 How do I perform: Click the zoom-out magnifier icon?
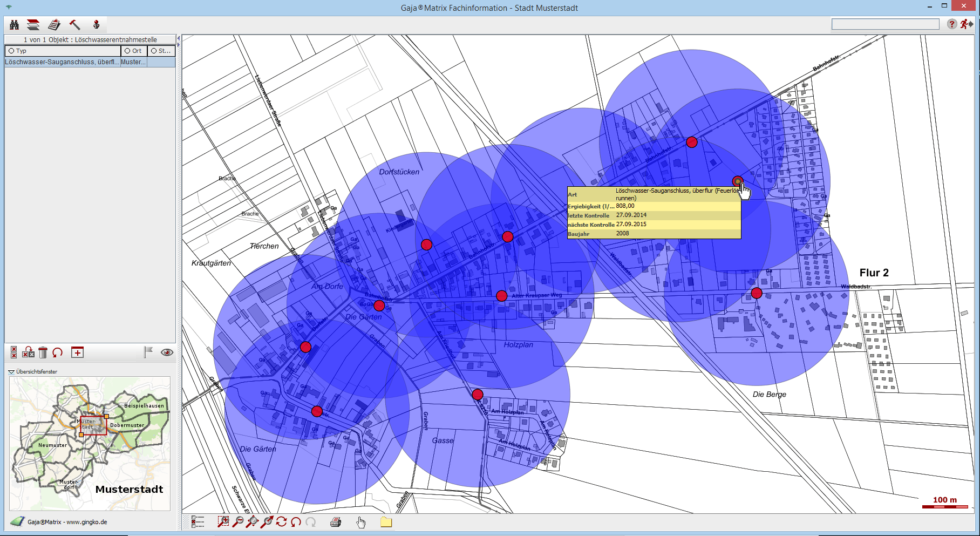[237, 521]
